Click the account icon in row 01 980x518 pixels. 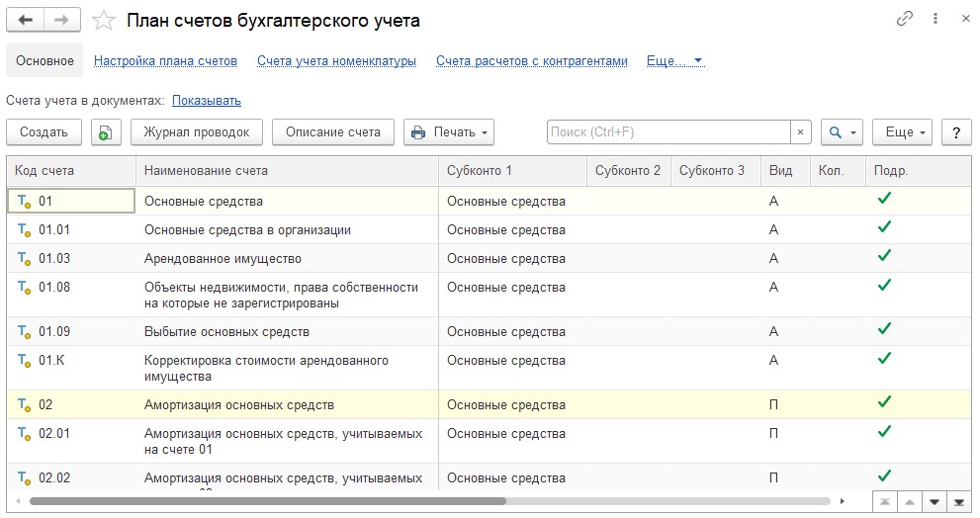(x=25, y=202)
